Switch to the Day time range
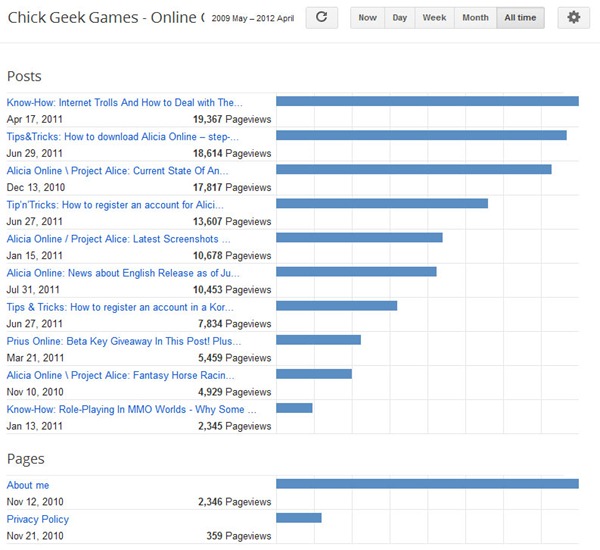Image resolution: width=600 pixels, height=550 pixels. click(399, 18)
